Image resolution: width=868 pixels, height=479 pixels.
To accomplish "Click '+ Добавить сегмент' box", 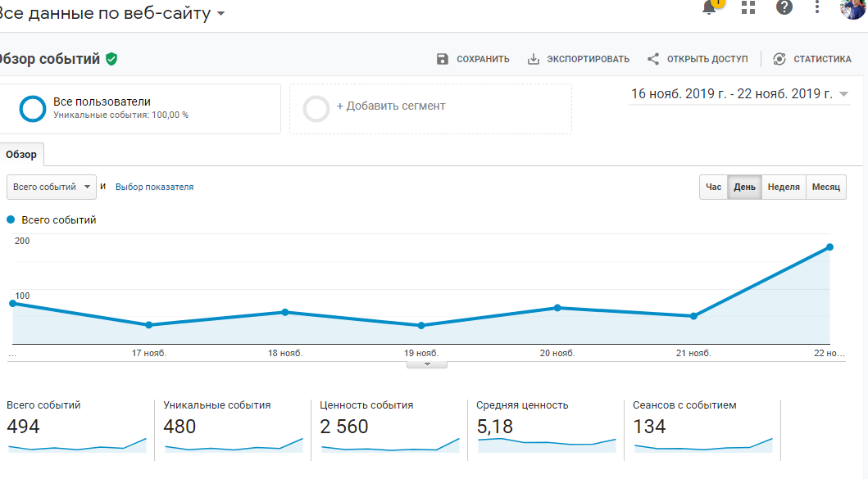I will (430, 108).
